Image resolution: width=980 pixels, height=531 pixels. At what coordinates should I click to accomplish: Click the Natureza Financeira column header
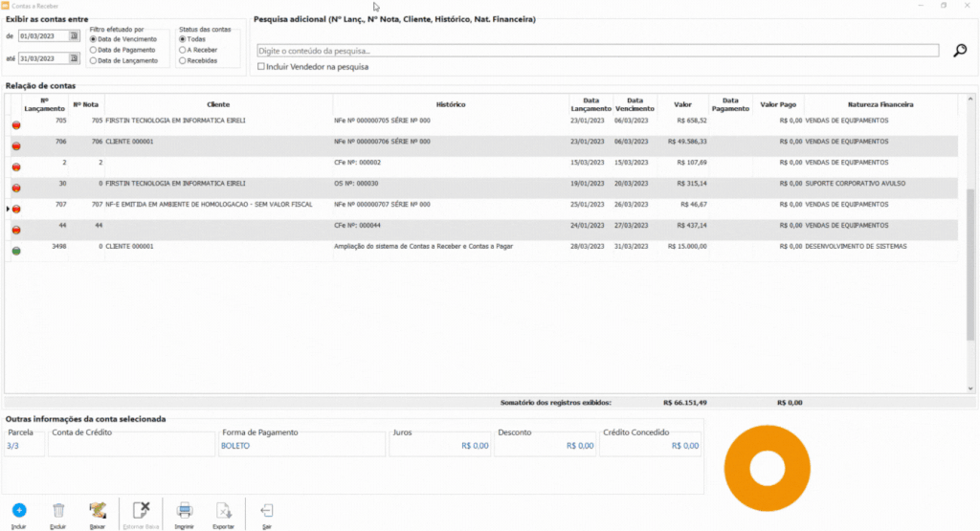[x=880, y=104]
